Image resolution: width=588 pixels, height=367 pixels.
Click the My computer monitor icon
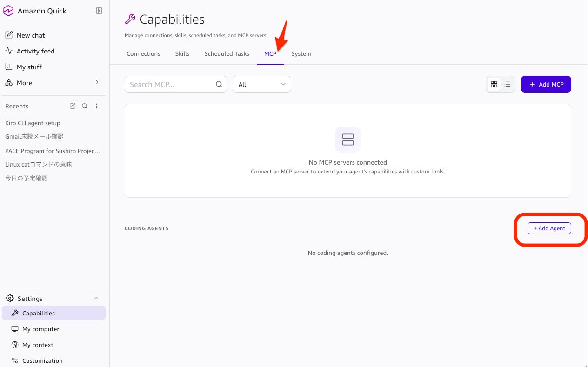click(x=14, y=329)
